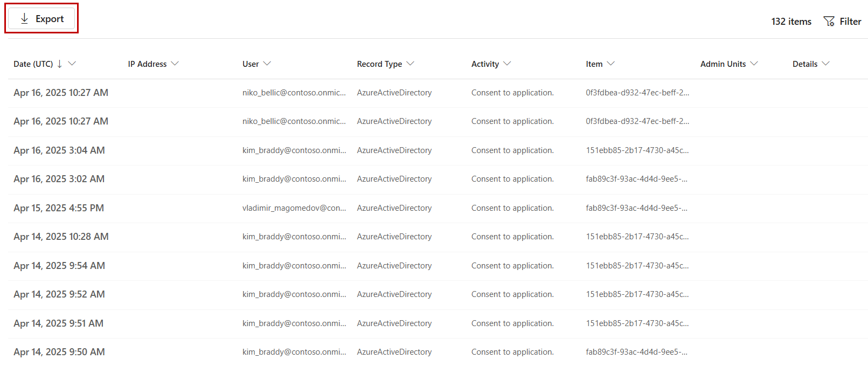
Task: Click the IP Address column header text
Action: click(x=147, y=64)
